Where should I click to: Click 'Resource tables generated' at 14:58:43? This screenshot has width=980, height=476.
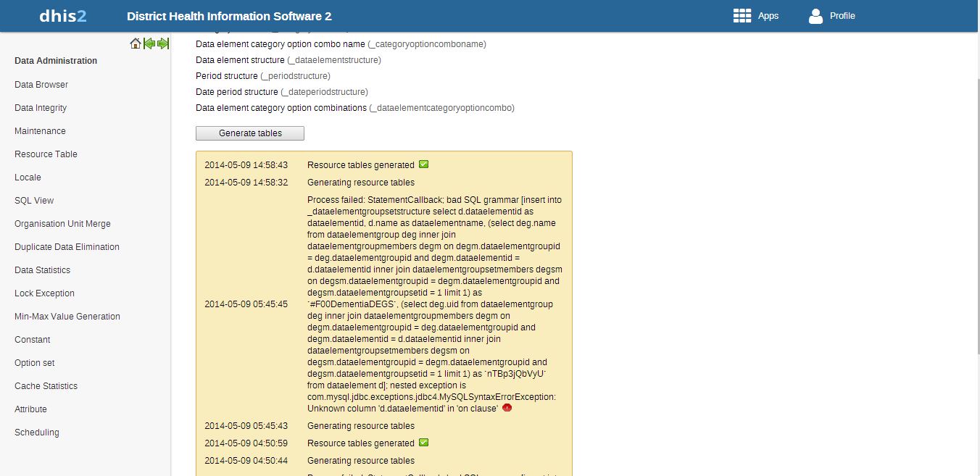click(x=361, y=165)
